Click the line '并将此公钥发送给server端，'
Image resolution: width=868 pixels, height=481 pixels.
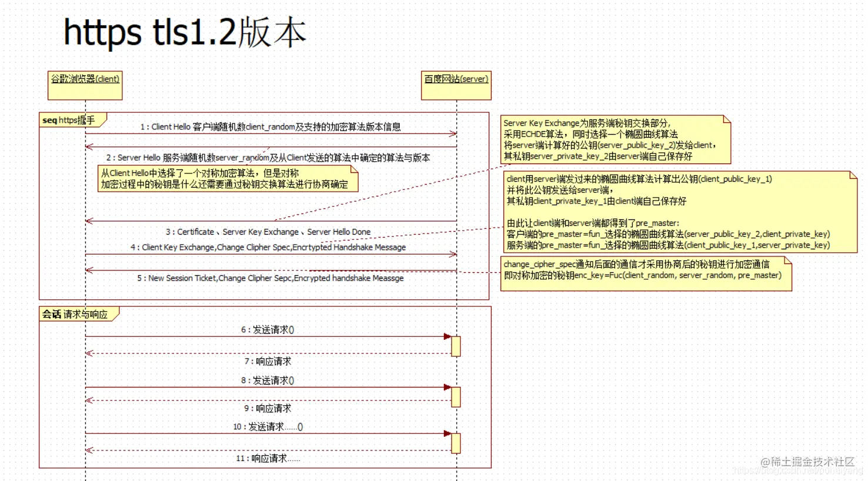point(560,190)
